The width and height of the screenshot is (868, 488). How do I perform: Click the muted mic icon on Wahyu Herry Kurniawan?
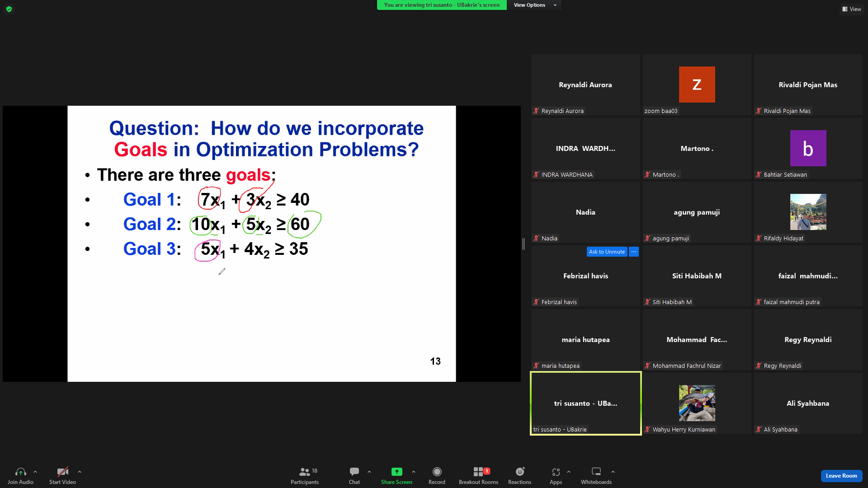(647, 429)
